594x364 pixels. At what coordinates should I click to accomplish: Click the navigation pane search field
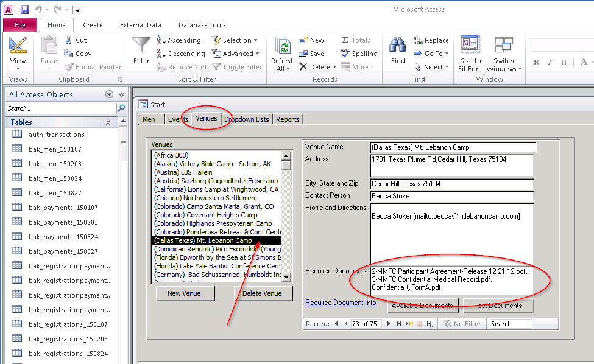[62, 108]
